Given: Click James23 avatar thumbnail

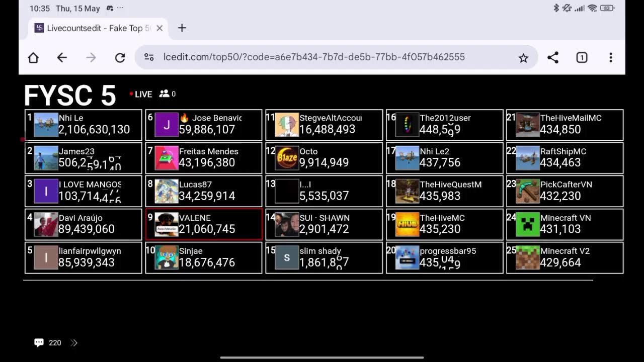Looking at the screenshot, I should coord(46,158).
